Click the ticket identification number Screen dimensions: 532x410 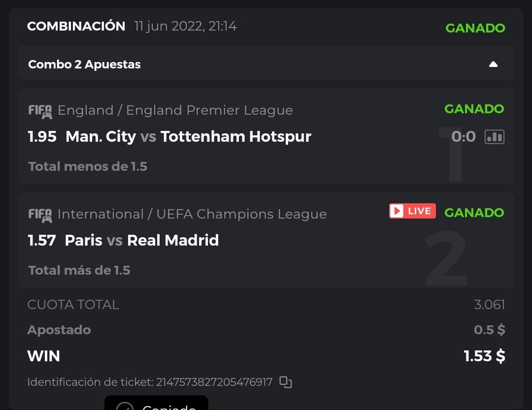[214, 382]
